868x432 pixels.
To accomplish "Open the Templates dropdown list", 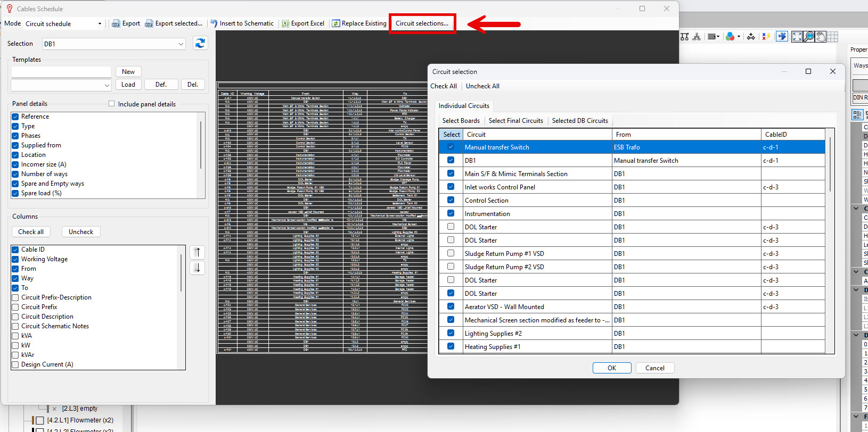I will [107, 85].
